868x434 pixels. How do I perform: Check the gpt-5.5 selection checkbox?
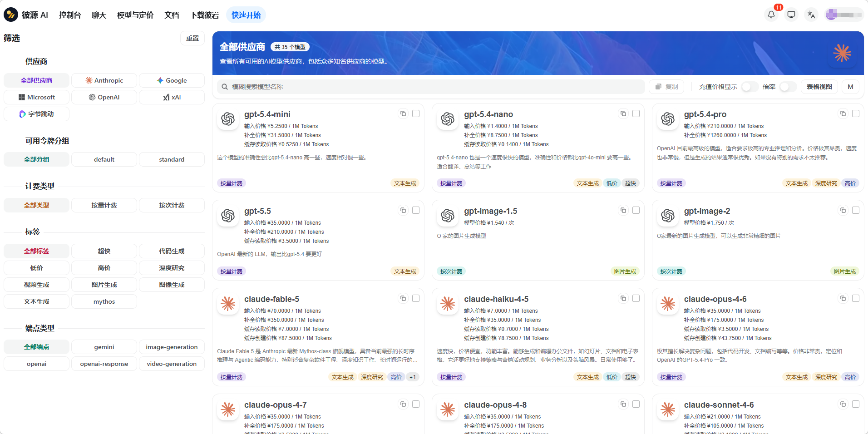point(415,210)
